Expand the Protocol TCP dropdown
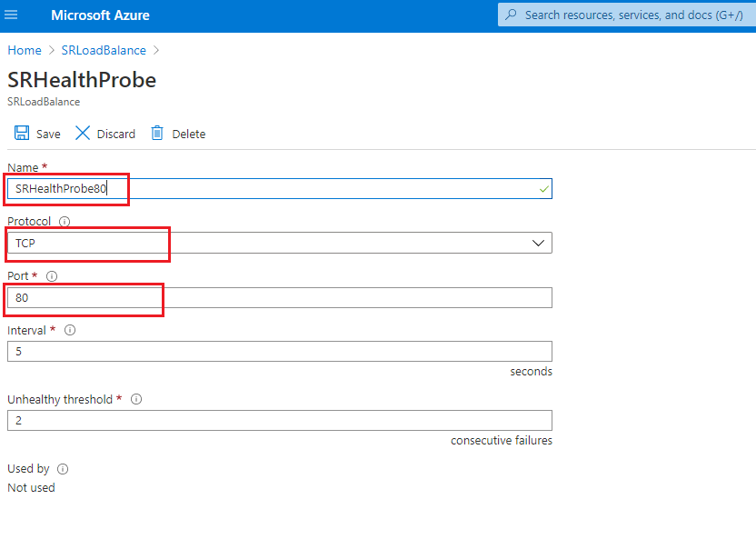Image resolution: width=756 pixels, height=559 pixels. 538,244
